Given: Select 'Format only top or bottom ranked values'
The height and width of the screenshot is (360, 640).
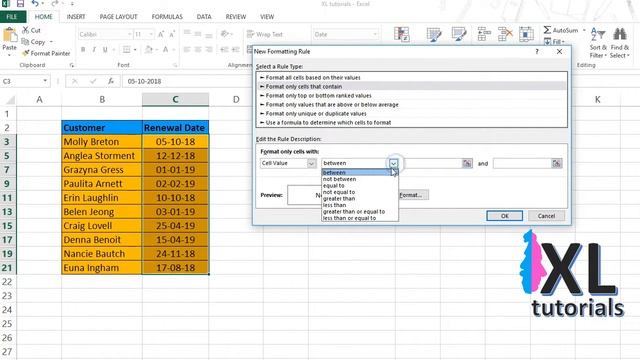Looking at the screenshot, I should pyautogui.click(x=412, y=96).
